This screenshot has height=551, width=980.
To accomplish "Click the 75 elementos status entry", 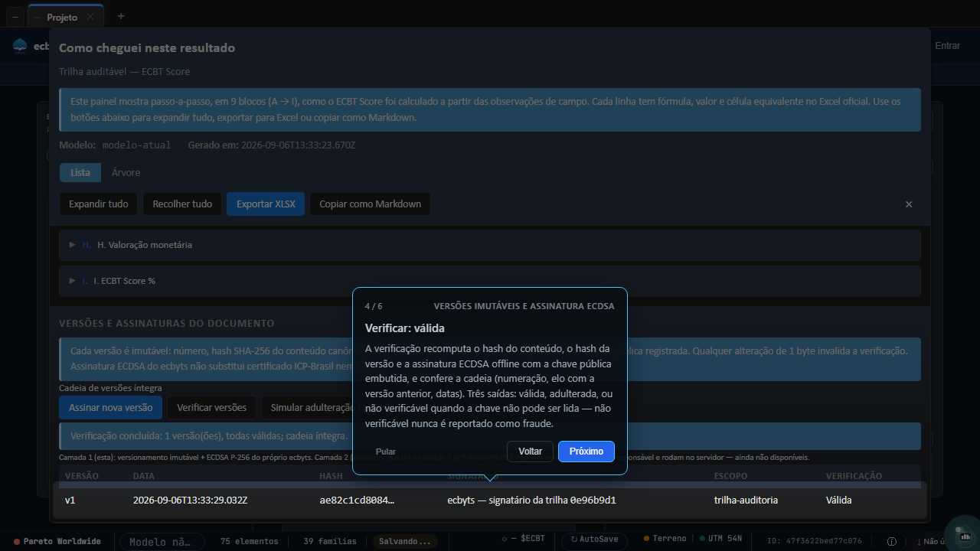I will coord(249,541).
